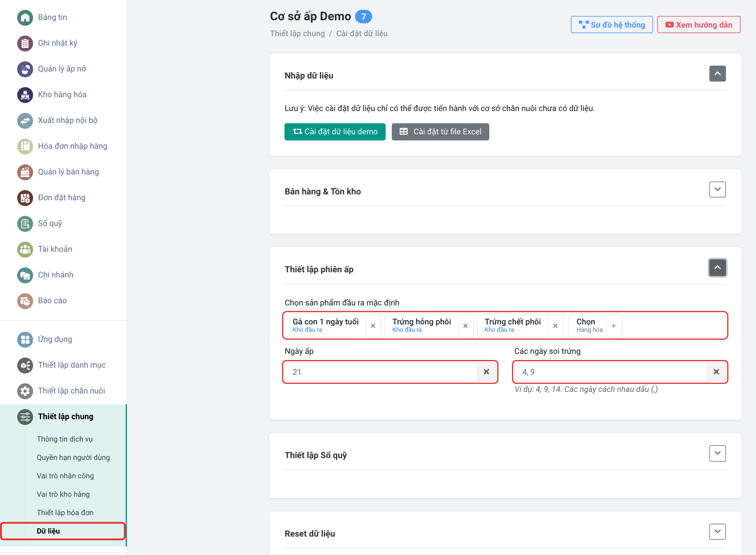This screenshot has height=555, width=756.
Task: Open Vai trò kho hàng submenu item
Action: tap(63, 494)
